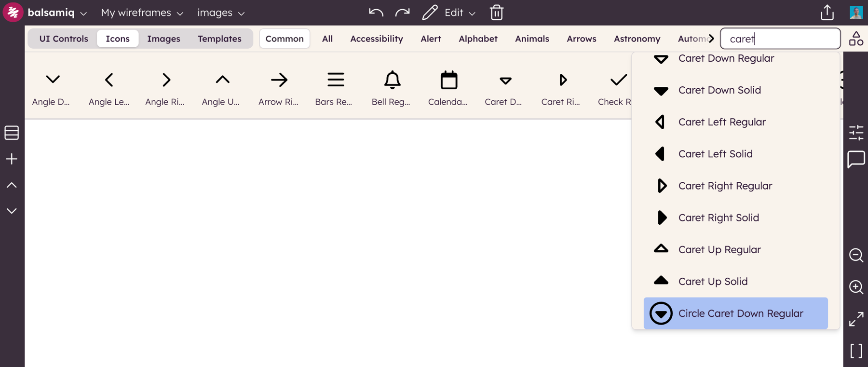Click the zoom out magnifier
868x367 pixels.
pyautogui.click(x=856, y=255)
